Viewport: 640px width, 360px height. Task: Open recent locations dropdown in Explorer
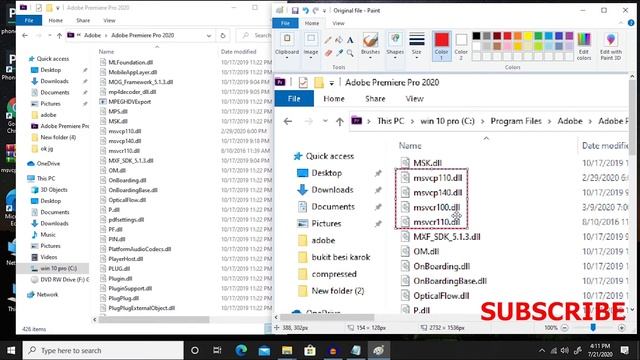pos(49,36)
